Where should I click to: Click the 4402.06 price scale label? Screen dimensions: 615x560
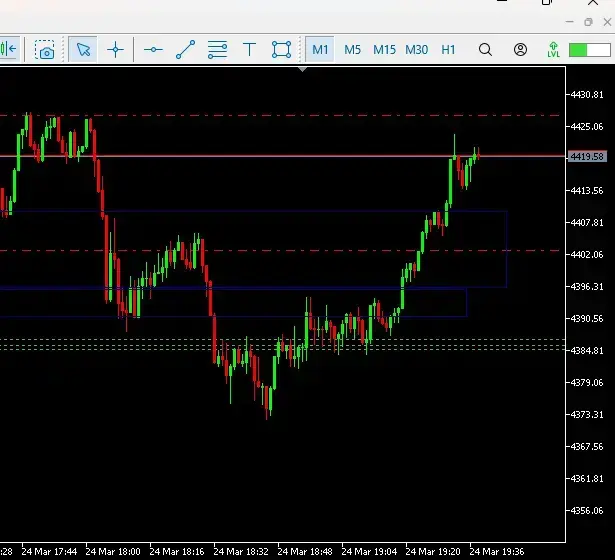[587, 255]
